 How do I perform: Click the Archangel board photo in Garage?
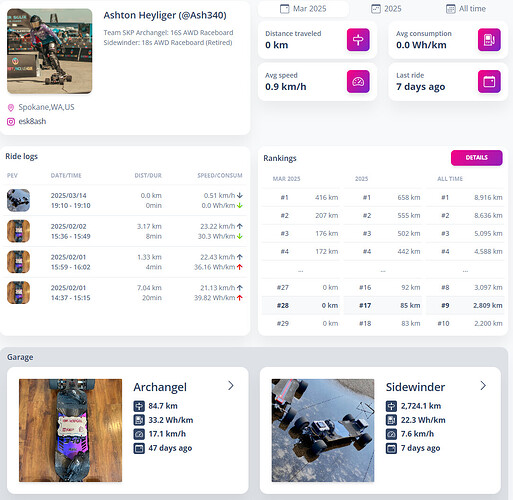pos(70,430)
